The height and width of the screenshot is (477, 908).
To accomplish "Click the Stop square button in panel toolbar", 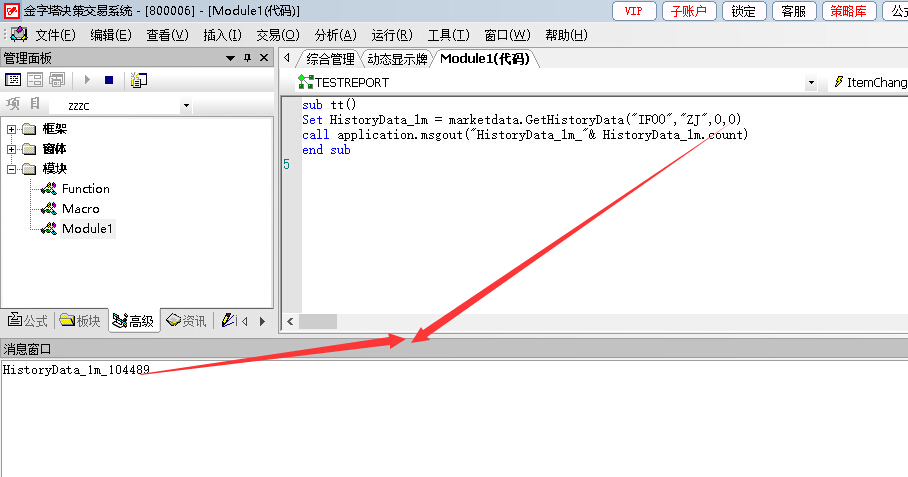I will pos(109,80).
